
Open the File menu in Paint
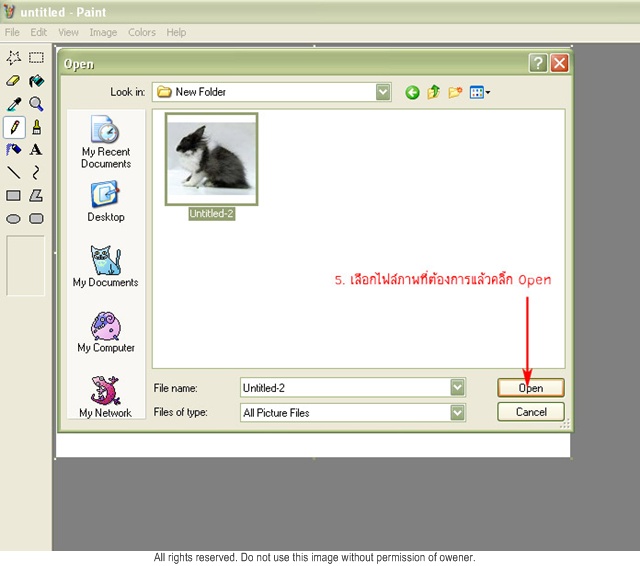point(12,32)
